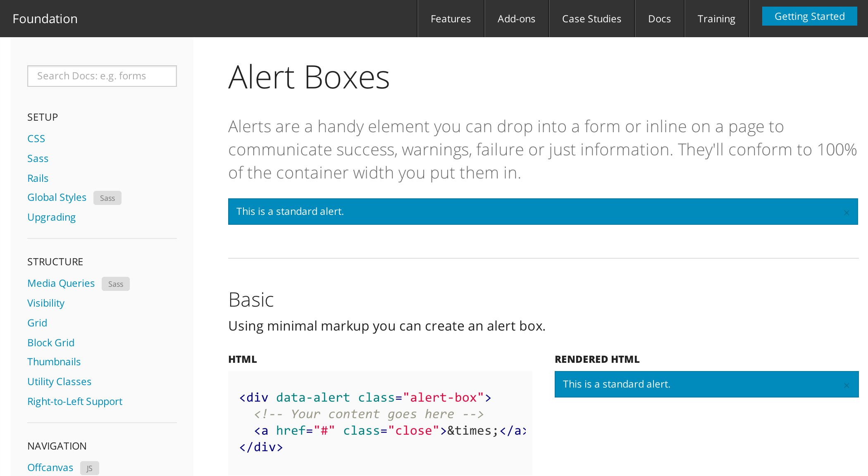Open the Add-ons menu item
This screenshot has height=476, width=868.
(x=516, y=19)
